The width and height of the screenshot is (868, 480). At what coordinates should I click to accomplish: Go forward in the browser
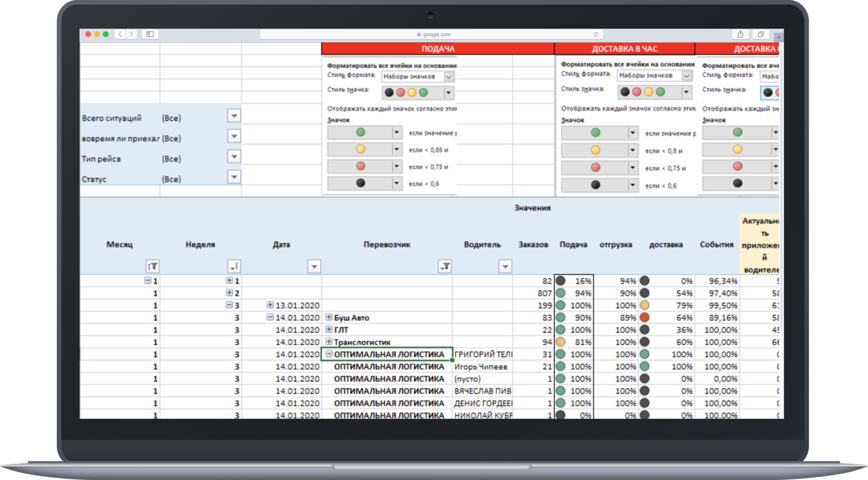131,34
